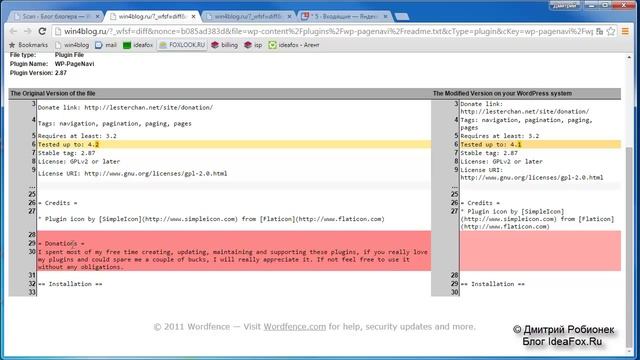The height and width of the screenshot is (360, 640).
Task: Close the second win4blog.ru diff tab
Action: tap(289, 16)
